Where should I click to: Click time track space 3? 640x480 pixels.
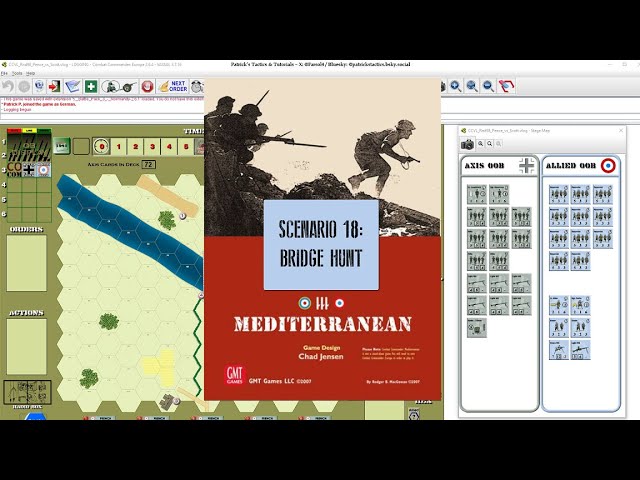point(152,146)
